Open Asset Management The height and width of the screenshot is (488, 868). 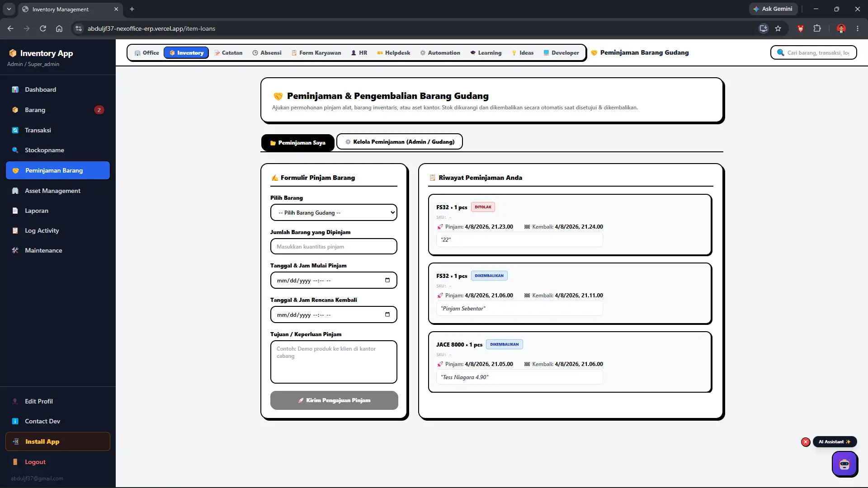click(58, 191)
